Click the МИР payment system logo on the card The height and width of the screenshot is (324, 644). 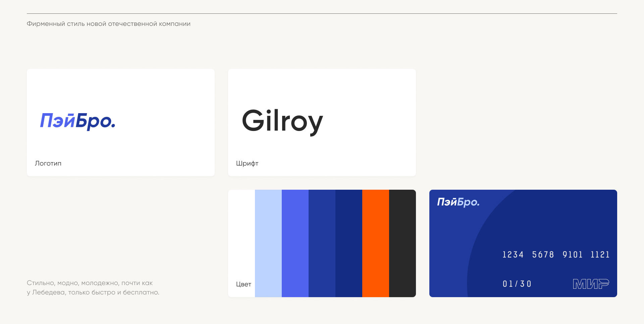591,284
